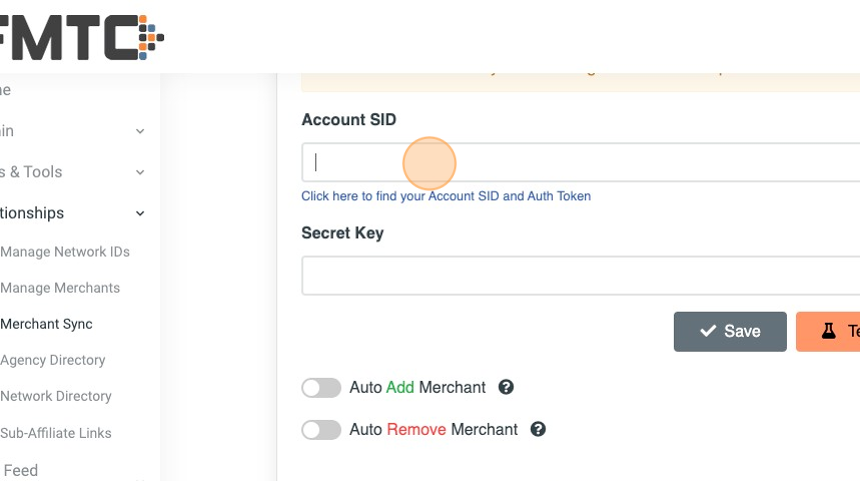Focus the Account SID input field
This screenshot has width=860, height=481.
click(x=580, y=162)
